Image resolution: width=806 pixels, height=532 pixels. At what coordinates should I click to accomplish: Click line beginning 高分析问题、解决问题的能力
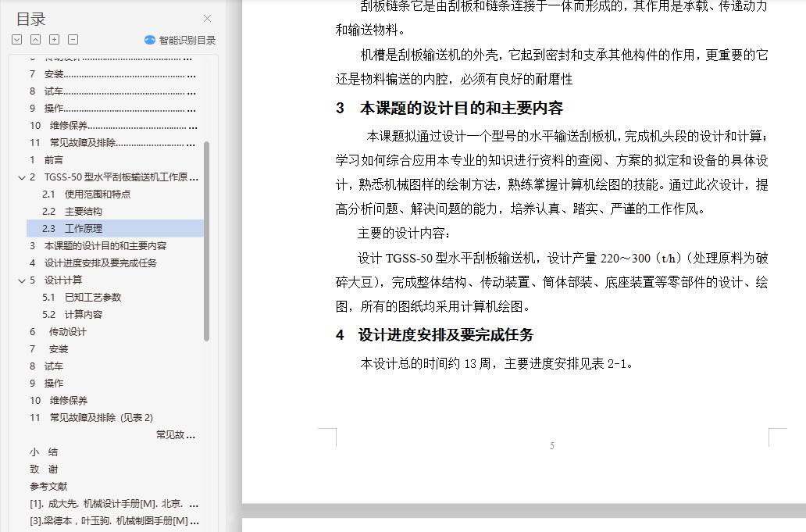point(521,209)
